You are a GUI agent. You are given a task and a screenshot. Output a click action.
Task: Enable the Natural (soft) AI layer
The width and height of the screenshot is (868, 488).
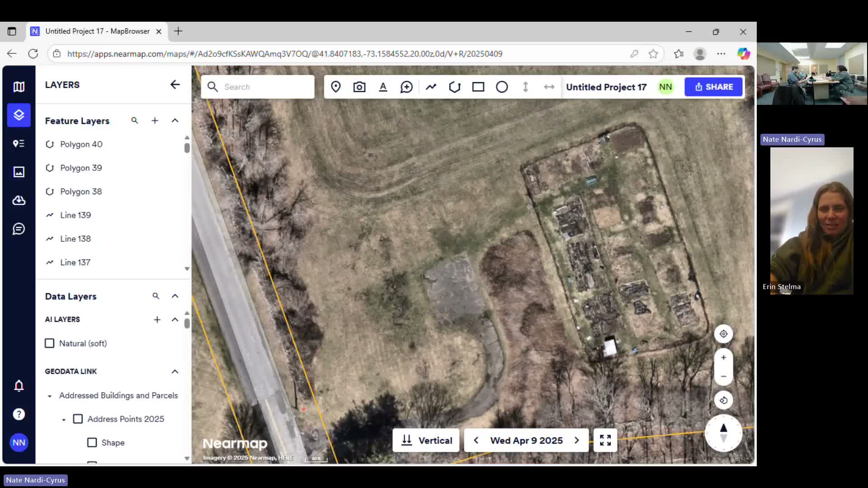[x=50, y=343]
